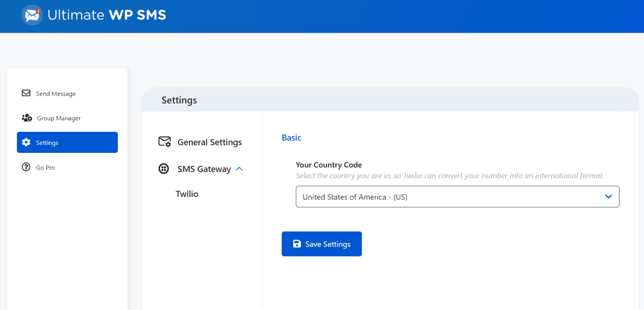
Task: Collapse the SMS Gateway chevron
Action: (239, 169)
